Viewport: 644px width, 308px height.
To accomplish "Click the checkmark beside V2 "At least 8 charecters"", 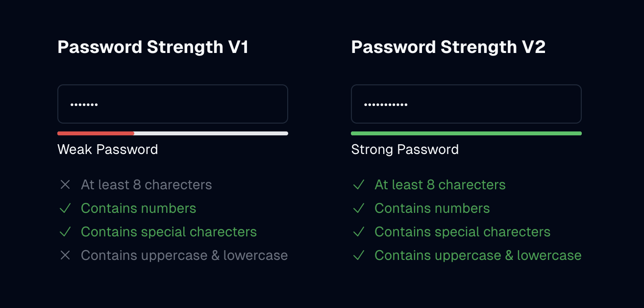I will tap(359, 185).
